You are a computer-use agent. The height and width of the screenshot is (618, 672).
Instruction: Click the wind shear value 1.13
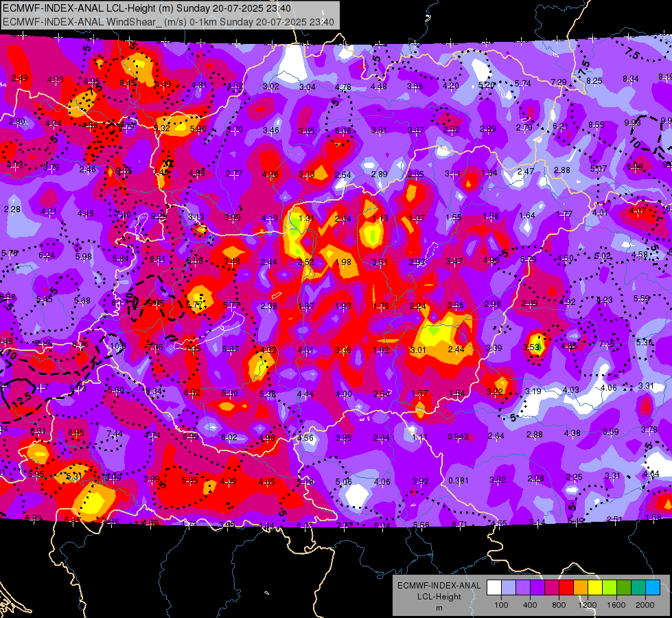pyautogui.click(x=380, y=218)
